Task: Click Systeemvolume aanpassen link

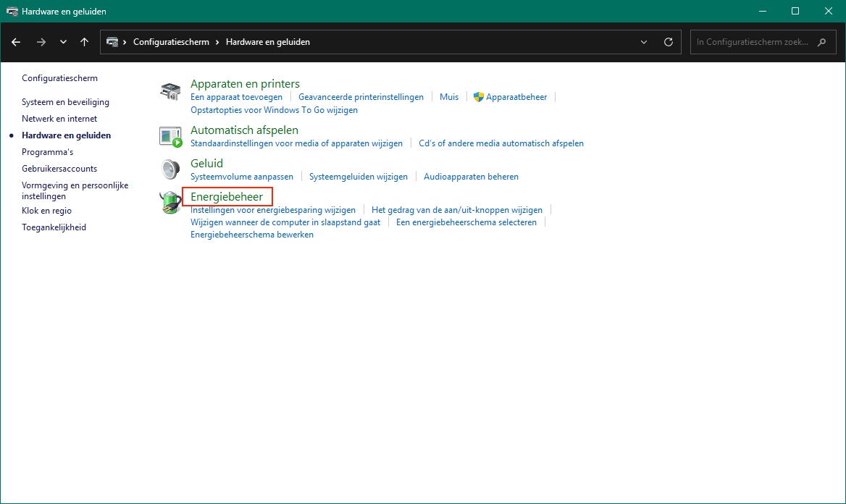Action: (242, 177)
